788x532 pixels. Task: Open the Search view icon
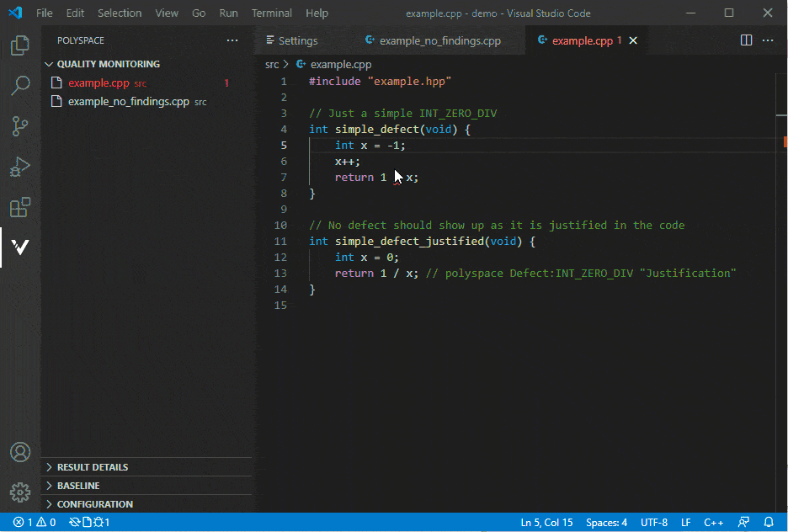pos(20,86)
